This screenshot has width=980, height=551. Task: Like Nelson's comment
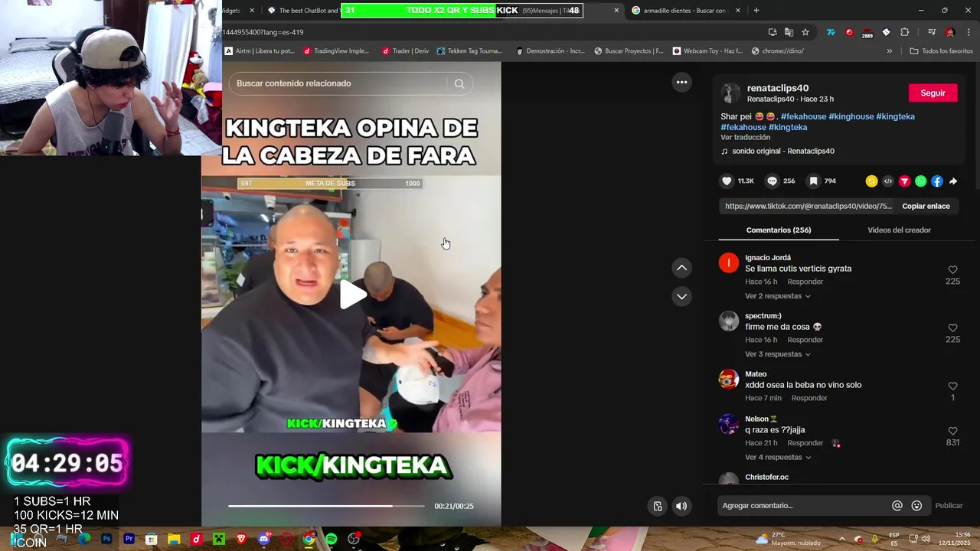click(x=952, y=432)
